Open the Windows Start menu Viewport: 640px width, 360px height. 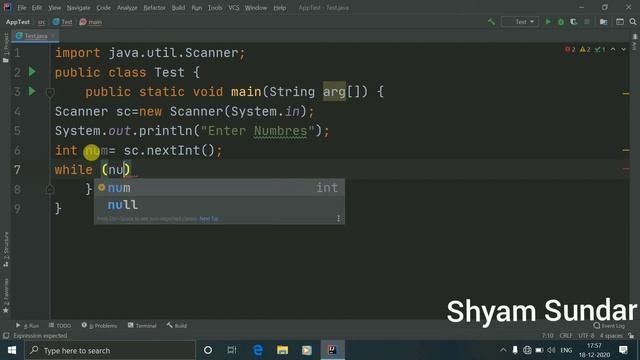coord(12,350)
